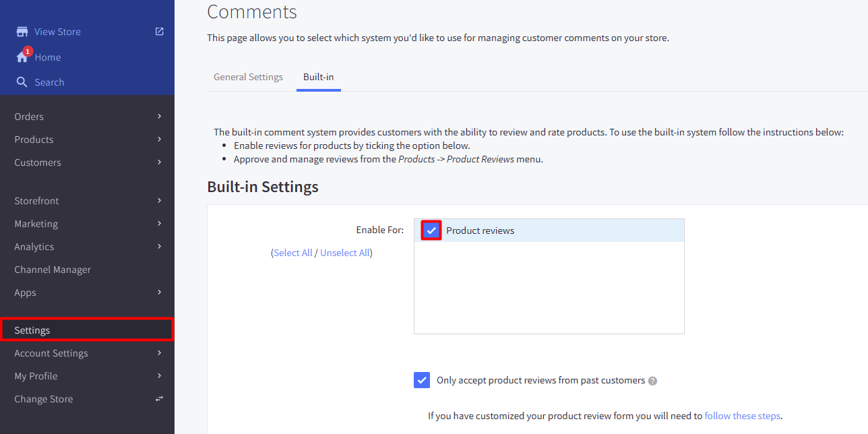
Task: Toggle Only accept reviews from past customers
Action: 422,380
